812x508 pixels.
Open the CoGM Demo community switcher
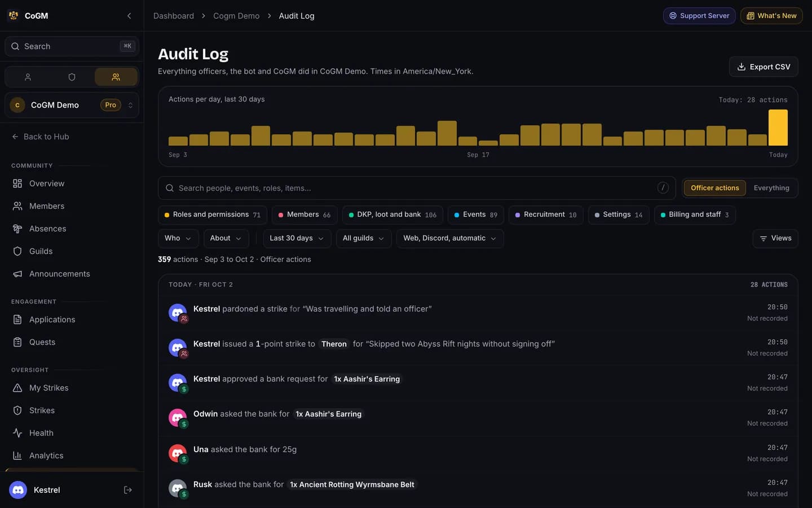(x=72, y=105)
